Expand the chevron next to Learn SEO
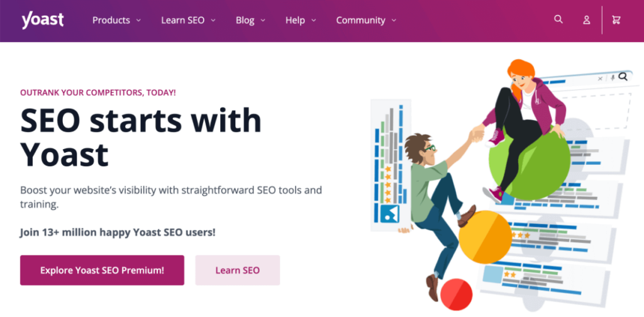This screenshot has height=317, width=644. pos(213,20)
